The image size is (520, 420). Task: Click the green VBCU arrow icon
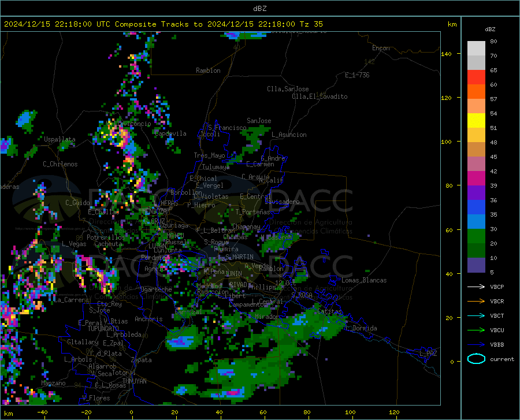476,330
